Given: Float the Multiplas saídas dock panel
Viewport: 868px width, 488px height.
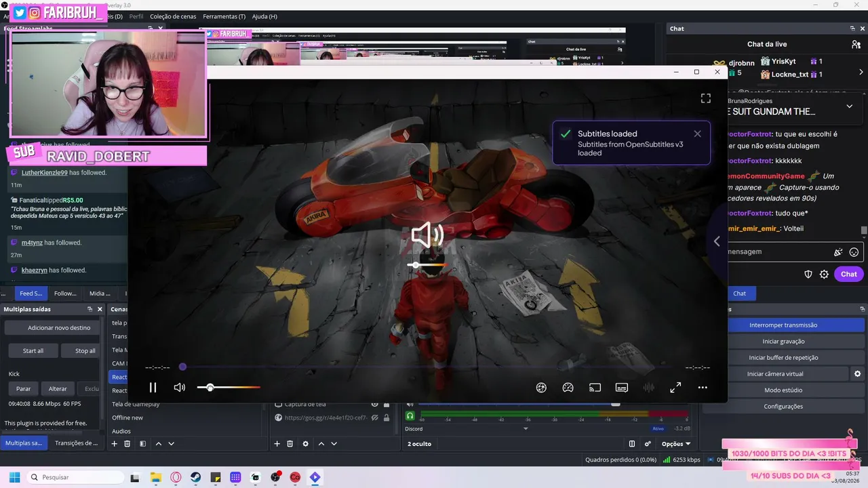Looking at the screenshot, I should (x=90, y=309).
